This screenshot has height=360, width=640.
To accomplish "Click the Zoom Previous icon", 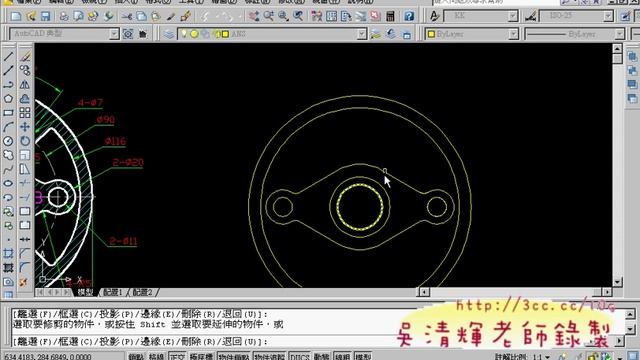I will tap(298, 16).
